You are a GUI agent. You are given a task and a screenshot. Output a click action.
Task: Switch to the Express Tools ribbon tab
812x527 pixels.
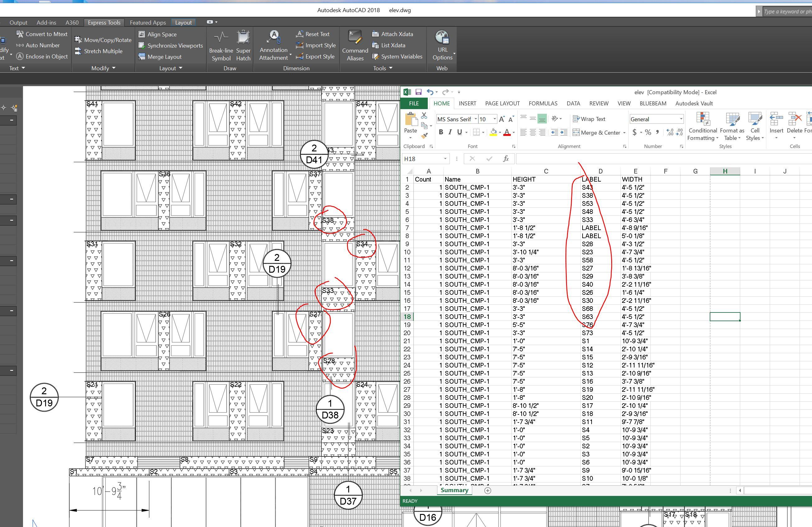pos(104,22)
